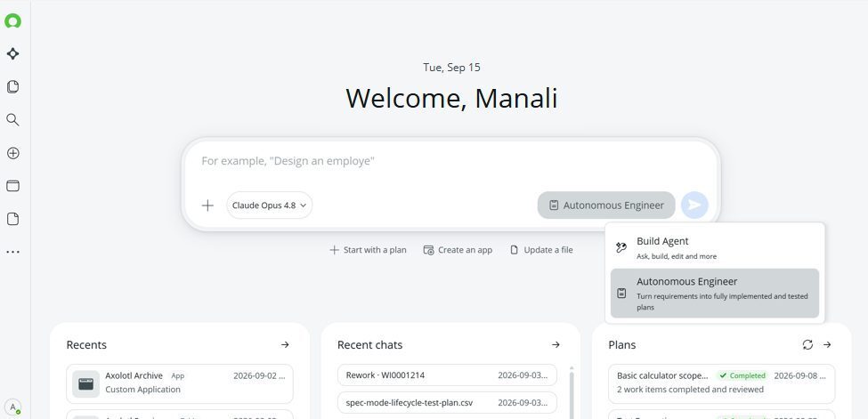Click the prompt input field
The height and width of the screenshot is (419, 868).
(x=451, y=161)
